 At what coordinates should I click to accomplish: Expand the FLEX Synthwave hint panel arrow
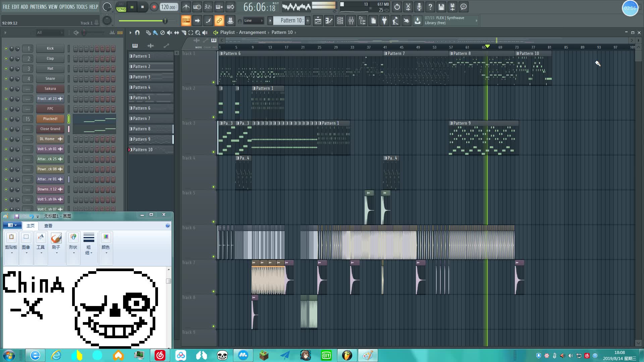point(476,20)
